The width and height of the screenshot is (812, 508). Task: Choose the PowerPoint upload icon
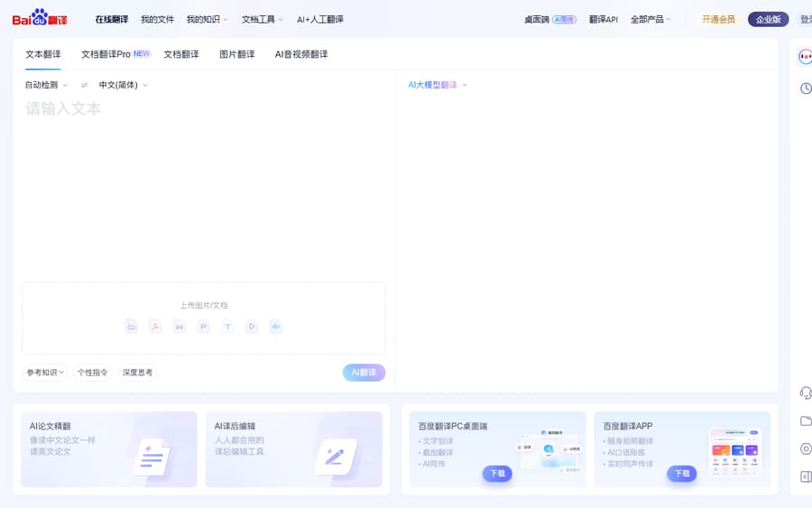204,327
